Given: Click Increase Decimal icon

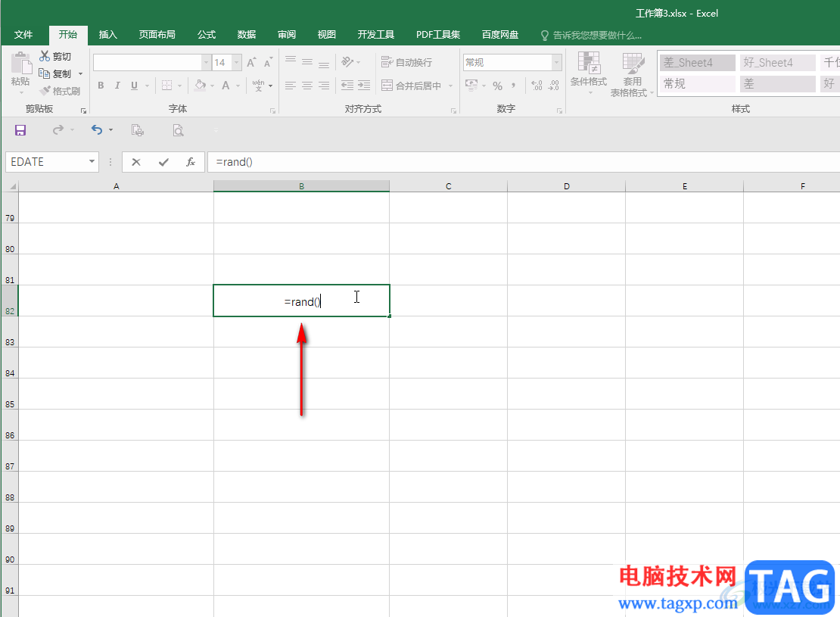Looking at the screenshot, I should tap(537, 86).
